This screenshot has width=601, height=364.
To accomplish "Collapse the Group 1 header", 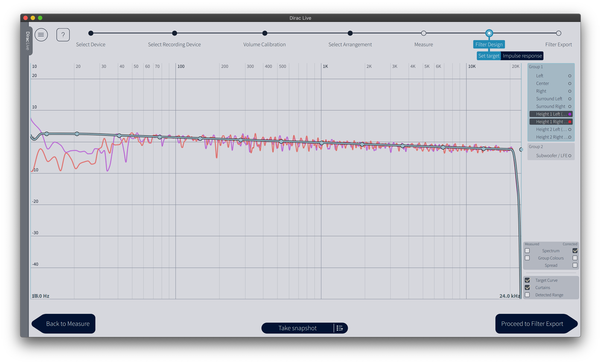I will click(536, 67).
